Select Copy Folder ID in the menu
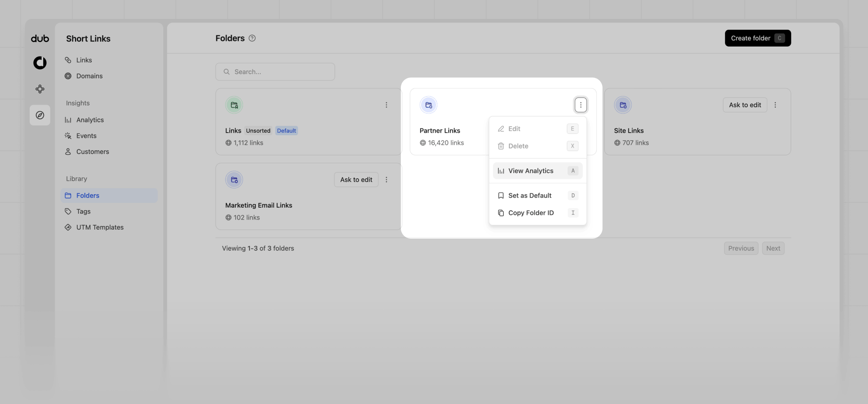868x404 pixels. (x=537, y=213)
